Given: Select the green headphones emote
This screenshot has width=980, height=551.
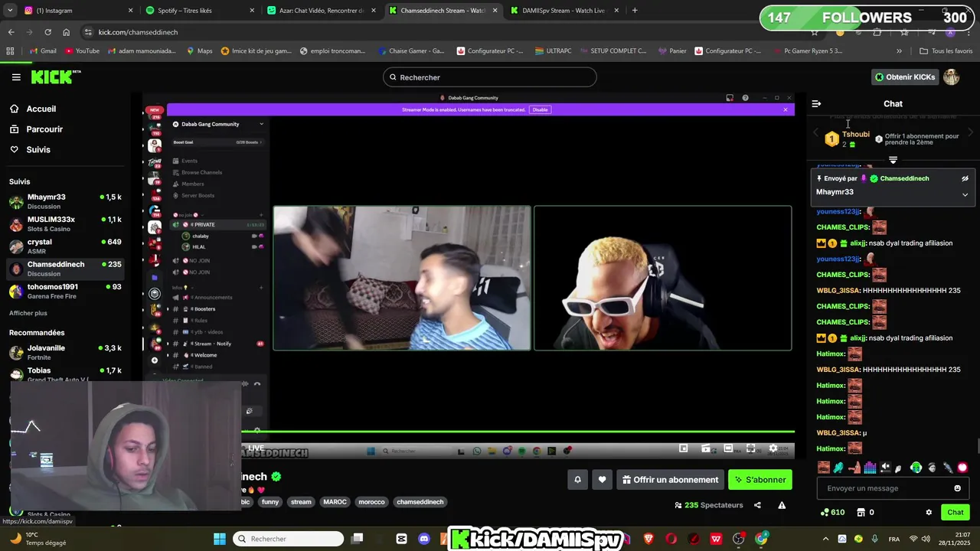Looking at the screenshot, I should pos(916,468).
